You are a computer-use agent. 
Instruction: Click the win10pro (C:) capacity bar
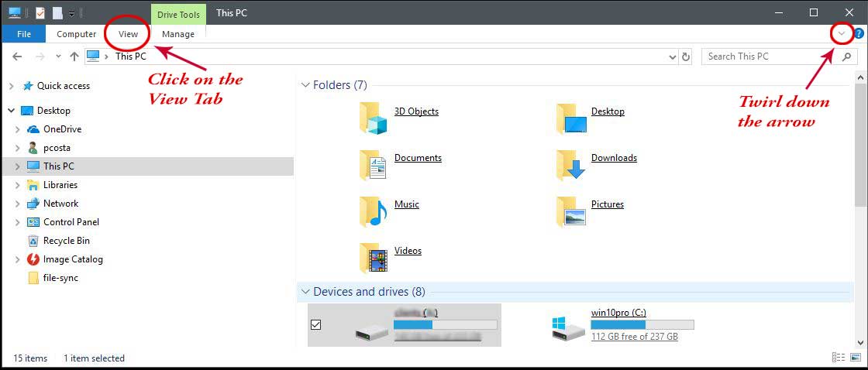(642, 324)
